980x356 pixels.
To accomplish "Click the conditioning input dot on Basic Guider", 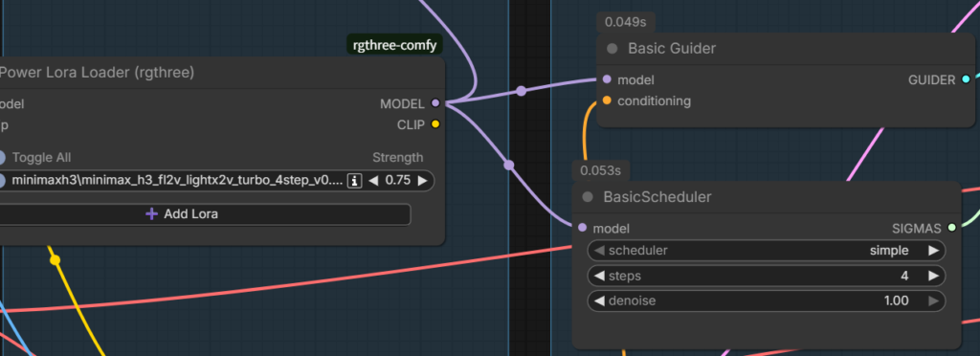I will click(x=607, y=100).
